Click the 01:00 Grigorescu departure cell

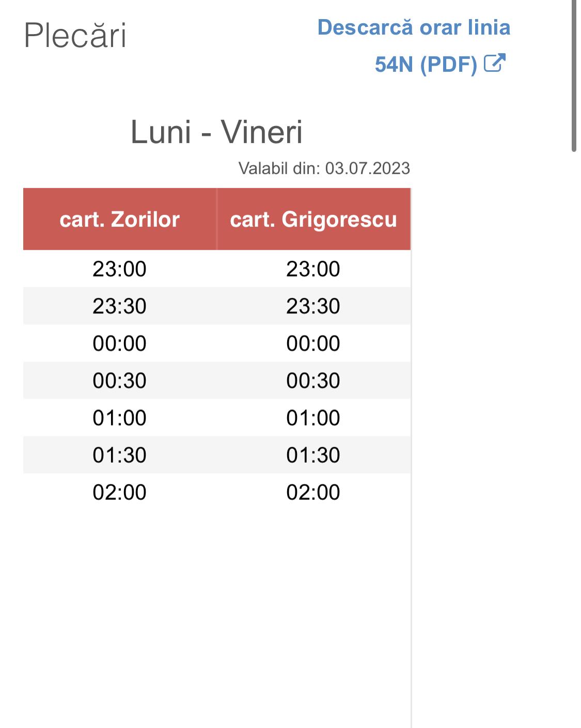coord(313,418)
